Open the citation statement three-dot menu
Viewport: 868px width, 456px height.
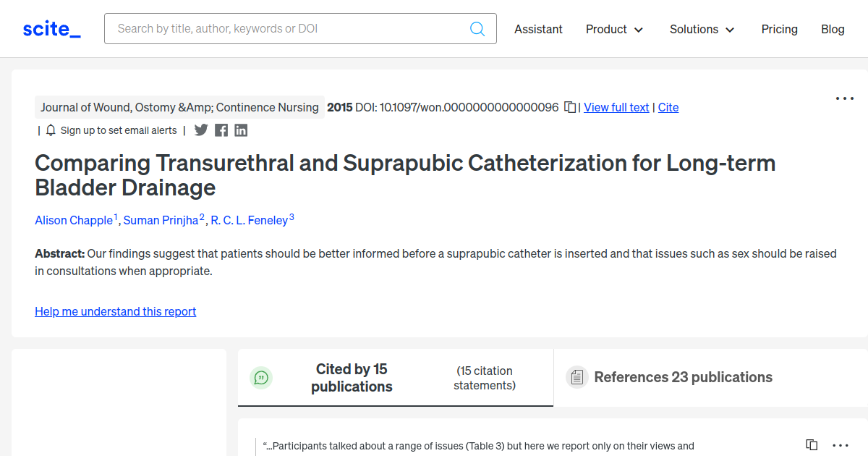click(840, 444)
